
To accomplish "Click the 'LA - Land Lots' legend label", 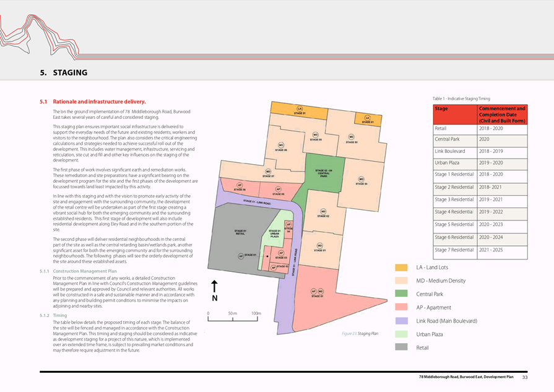I will pos(432,268).
